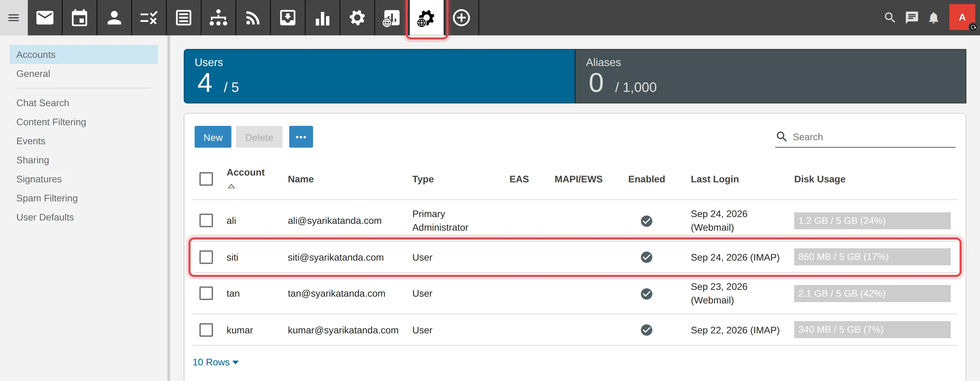
Task: Click ali's disk usage bar 1.2 GB
Action: 872,221
